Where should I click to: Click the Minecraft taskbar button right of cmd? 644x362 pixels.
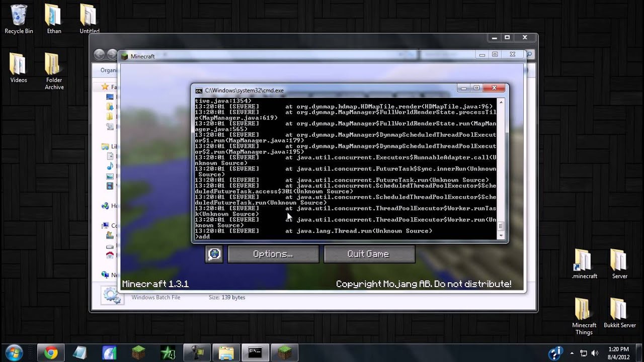pyautogui.click(x=285, y=352)
